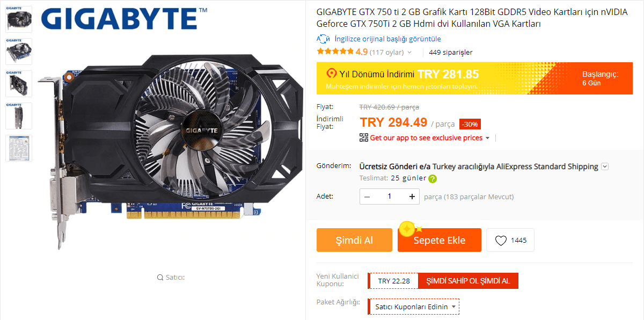
Task: Open İngilizce orijinal başlığı görüntüle link
Action: coord(387,39)
